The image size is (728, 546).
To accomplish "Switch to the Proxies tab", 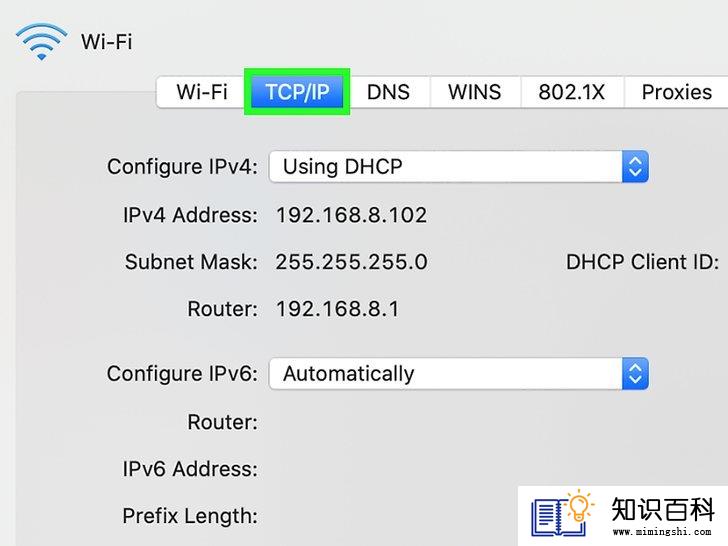I will [x=676, y=92].
